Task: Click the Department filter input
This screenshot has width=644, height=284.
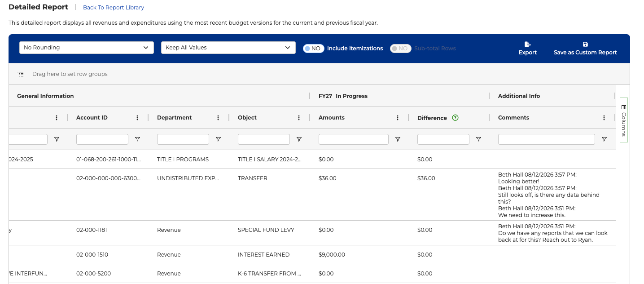Action: coord(183,139)
